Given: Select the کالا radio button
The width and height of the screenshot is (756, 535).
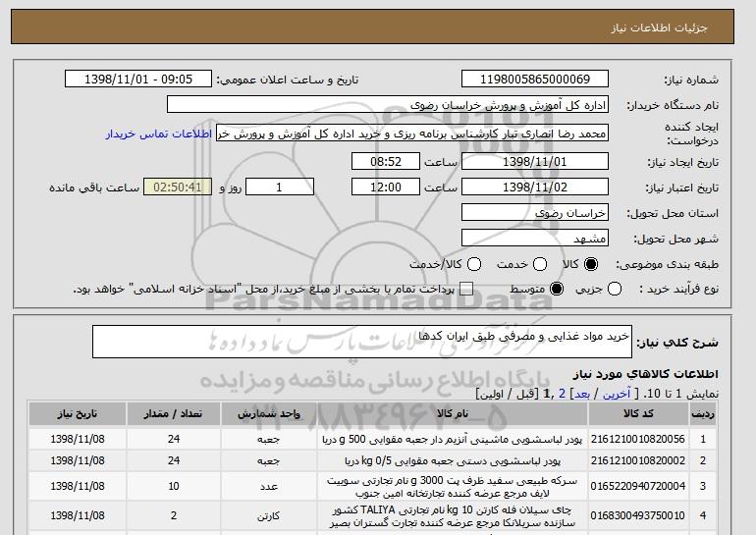Looking at the screenshot, I should [x=590, y=264].
